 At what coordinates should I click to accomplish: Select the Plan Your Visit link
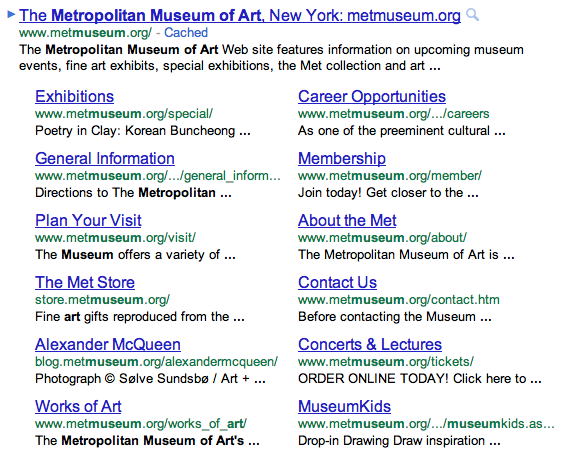(88, 220)
